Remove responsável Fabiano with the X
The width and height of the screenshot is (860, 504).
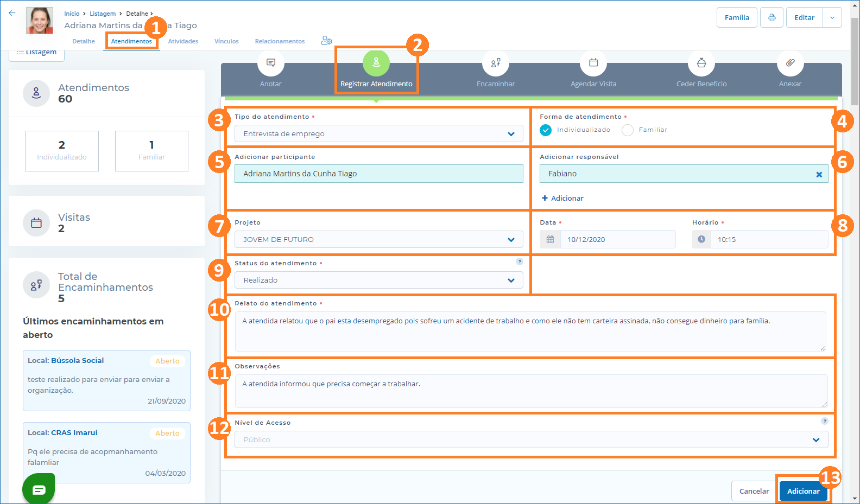click(x=819, y=174)
